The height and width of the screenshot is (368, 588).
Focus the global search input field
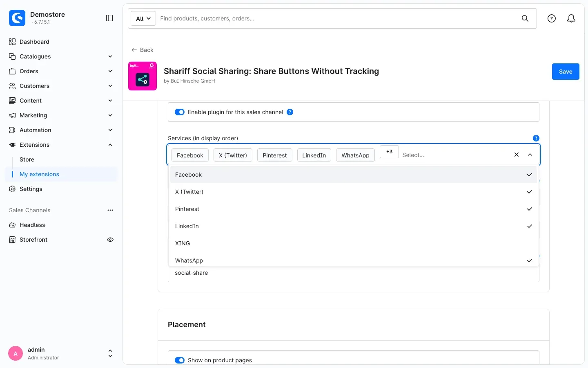337,18
